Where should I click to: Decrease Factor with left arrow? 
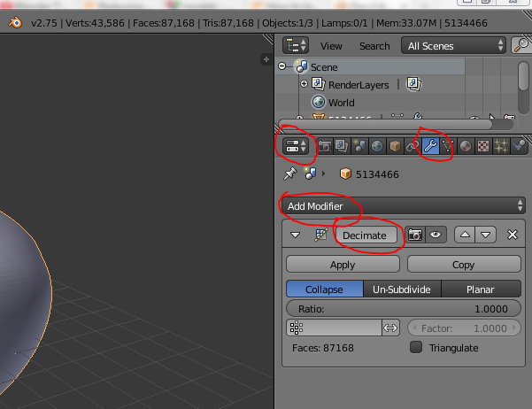pyautogui.click(x=414, y=328)
